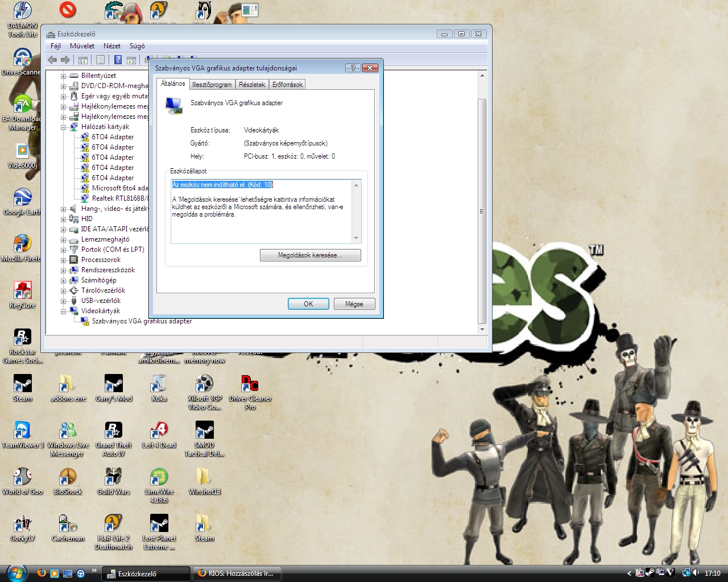The width and height of the screenshot is (728, 582).
Task: Collapse the Videokártyák tree node
Action: click(x=64, y=311)
